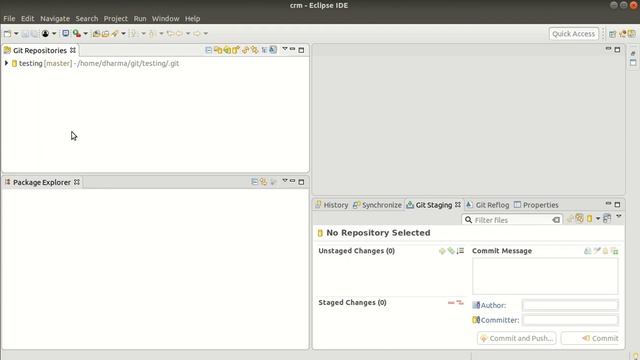Click sort icon in Unstaged Changes header
Screen dimensions: 640x360
click(x=460, y=251)
